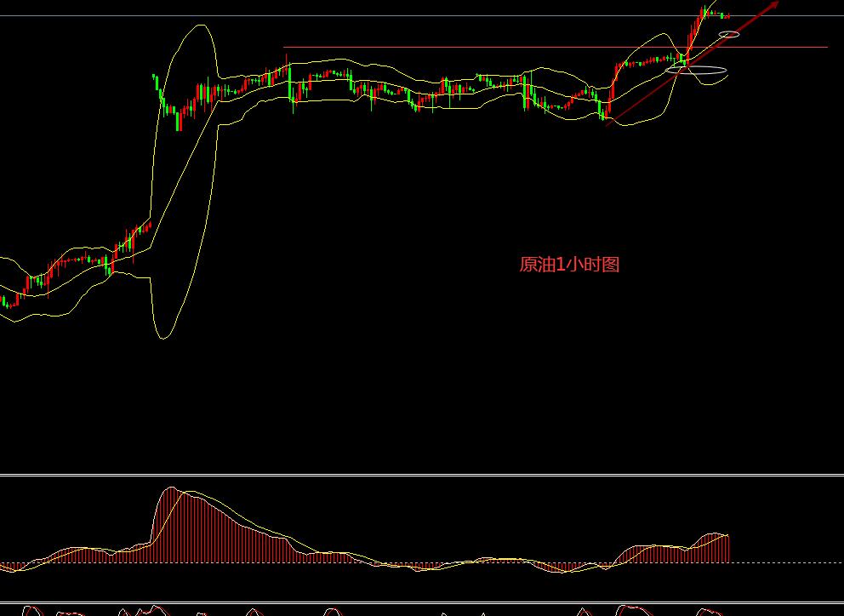Image resolution: width=844 pixels, height=616 pixels.
Task: Click the wide lower white ellipse marker
Action: [x=697, y=70]
